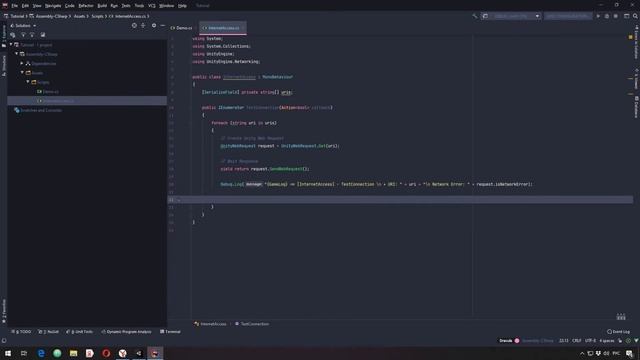Image resolution: width=640 pixels, height=360 pixels.
Task: Open the Unit Tests tool window button
Action: (80, 331)
